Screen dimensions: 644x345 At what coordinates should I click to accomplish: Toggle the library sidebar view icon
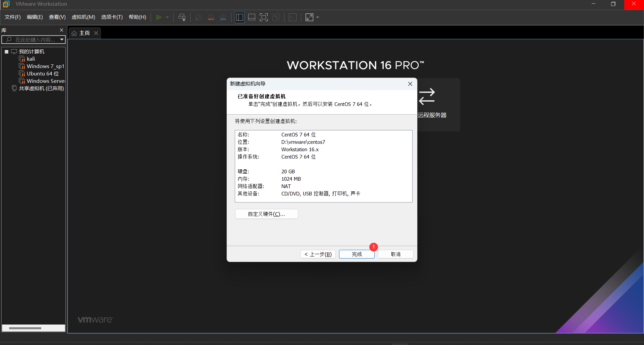coord(239,17)
